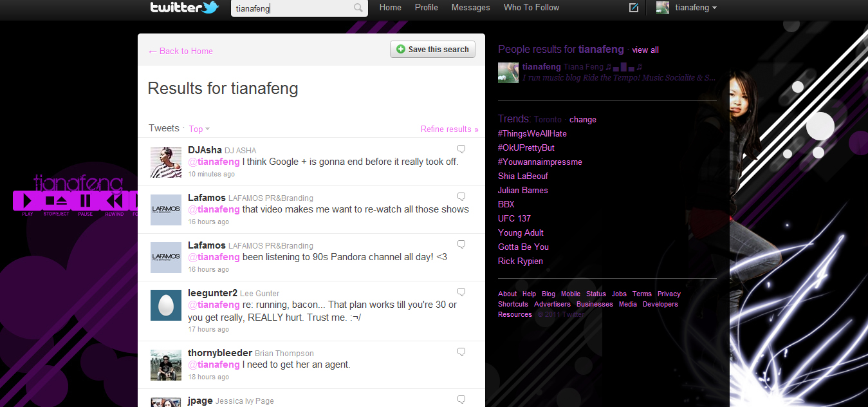Click reply bubble on leegunter2's tweet
Viewport: 868px width, 407px height.
pos(461,292)
